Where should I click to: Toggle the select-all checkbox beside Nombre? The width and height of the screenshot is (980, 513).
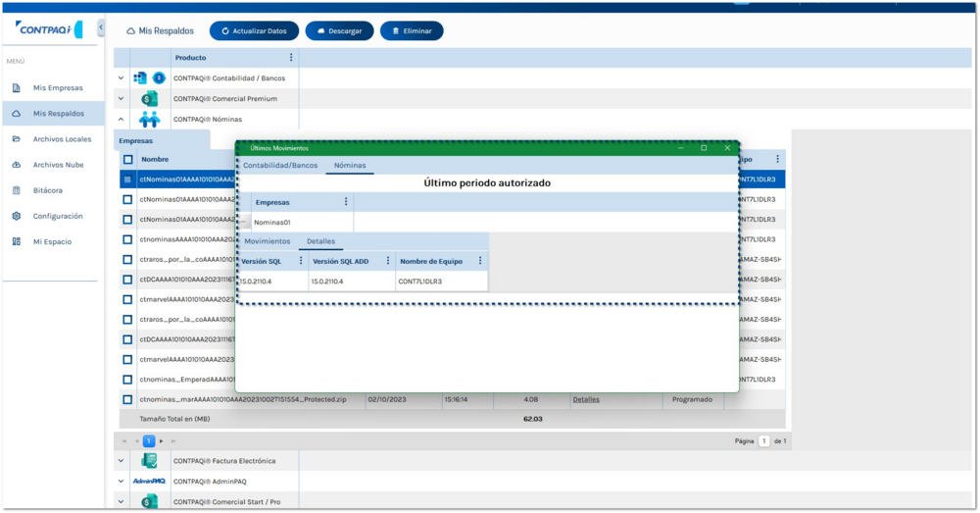tap(127, 160)
